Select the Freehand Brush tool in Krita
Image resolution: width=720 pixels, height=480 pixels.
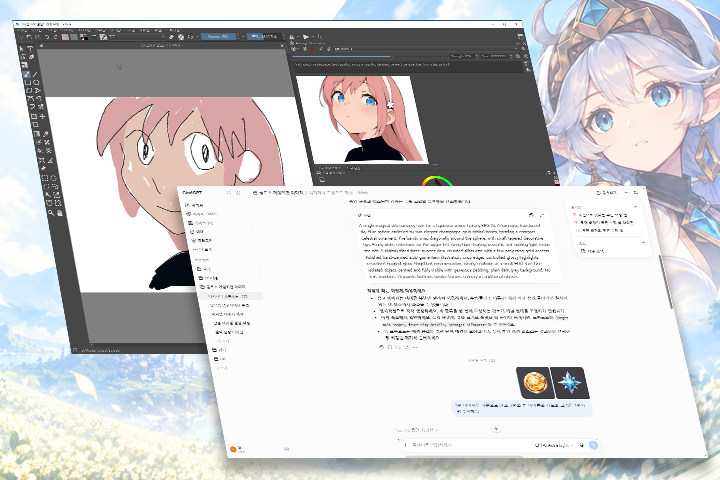(26, 74)
